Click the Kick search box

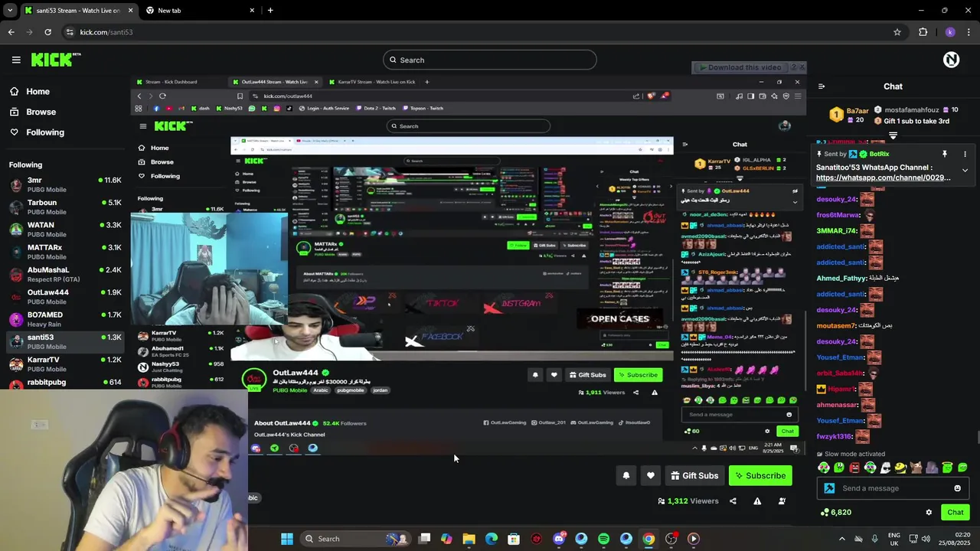(490, 60)
